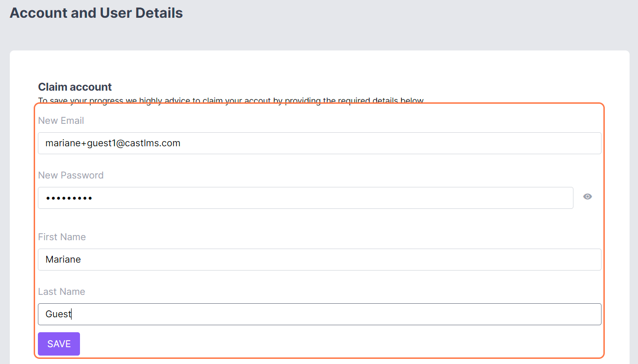
Task: Click the Last Name field containing Guest
Action: (x=319, y=314)
